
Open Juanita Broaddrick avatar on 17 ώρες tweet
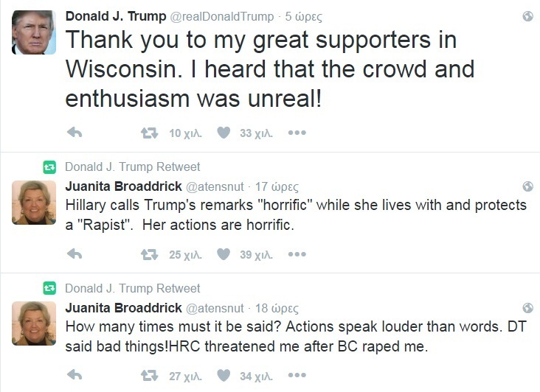pyautogui.click(x=34, y=203)
